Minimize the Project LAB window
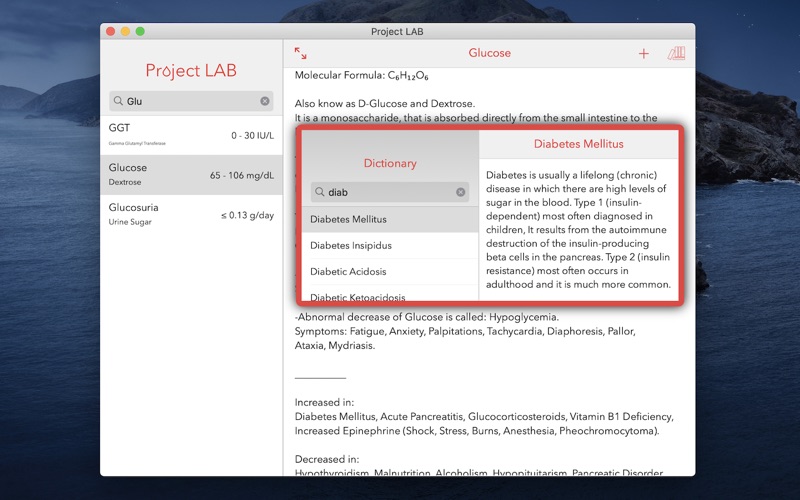Viewport: 800px width, 500px height. 125,32
